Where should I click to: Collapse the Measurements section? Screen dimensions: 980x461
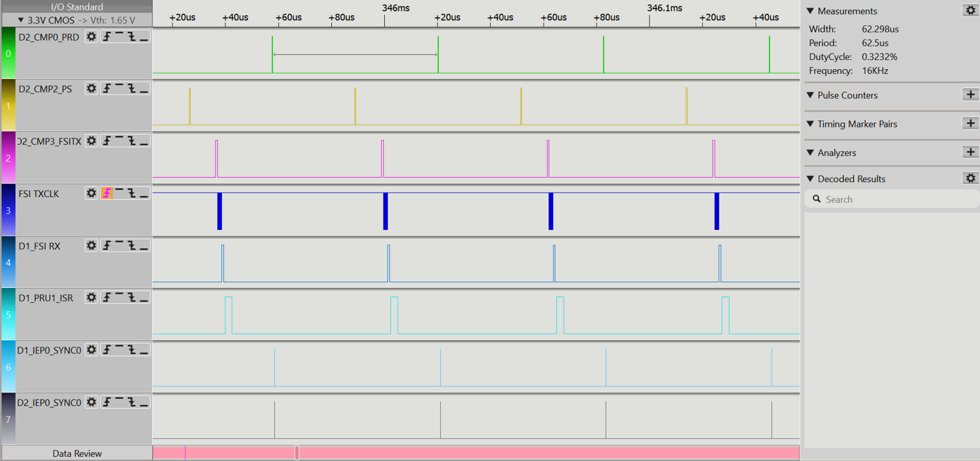coord(811,11)
